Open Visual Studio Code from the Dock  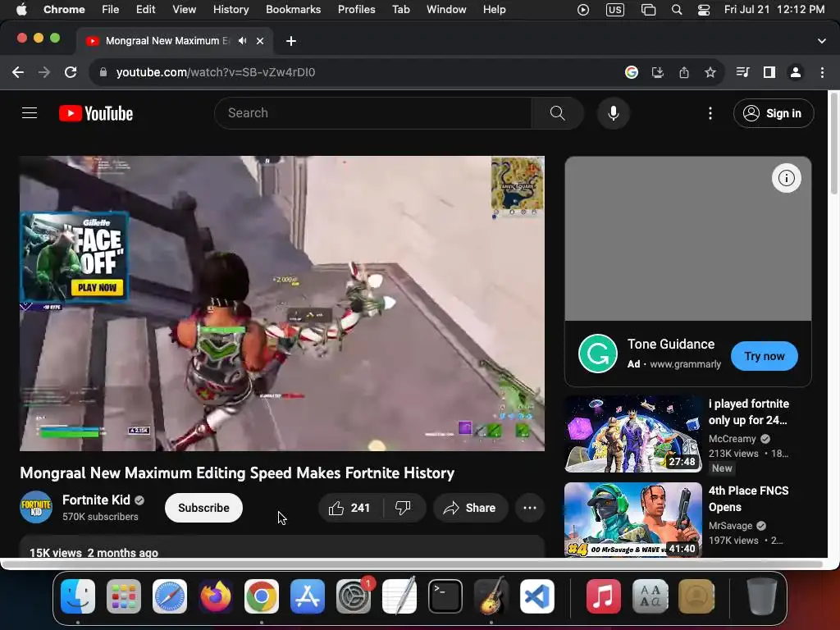pyautogui.click(x=537, y=596)
